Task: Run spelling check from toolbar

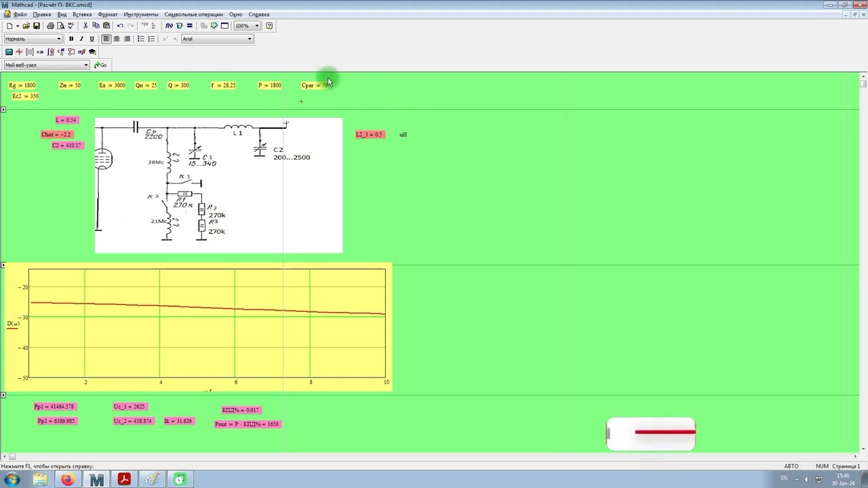Action: pyautogui.click(x=71, y=26)
